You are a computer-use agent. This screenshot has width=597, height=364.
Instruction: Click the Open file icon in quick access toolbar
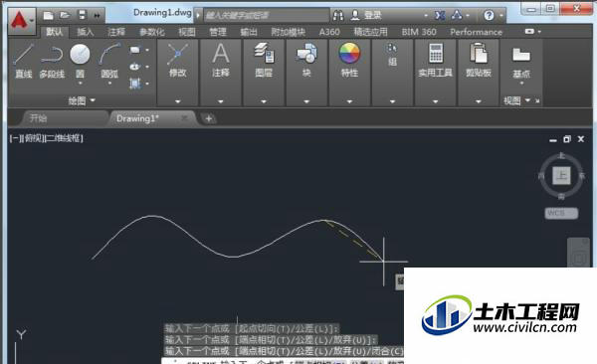tap(65, 15)
